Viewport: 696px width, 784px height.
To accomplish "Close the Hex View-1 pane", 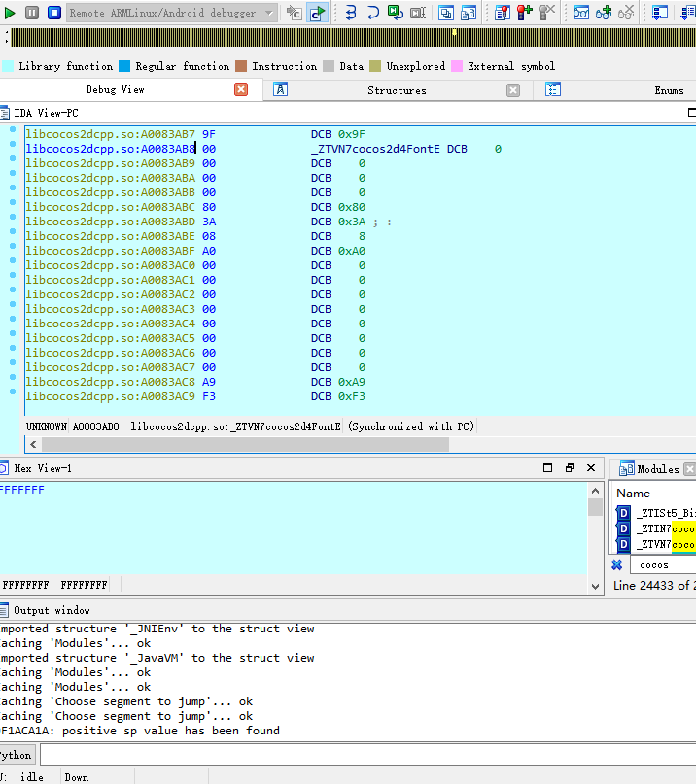I will click(591, 468).
